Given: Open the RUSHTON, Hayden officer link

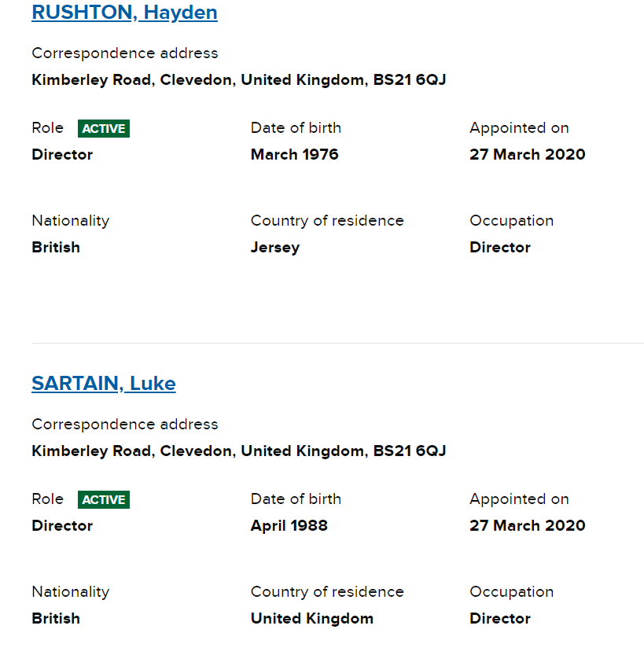Looking at the screenshot, I should (124, 13).
